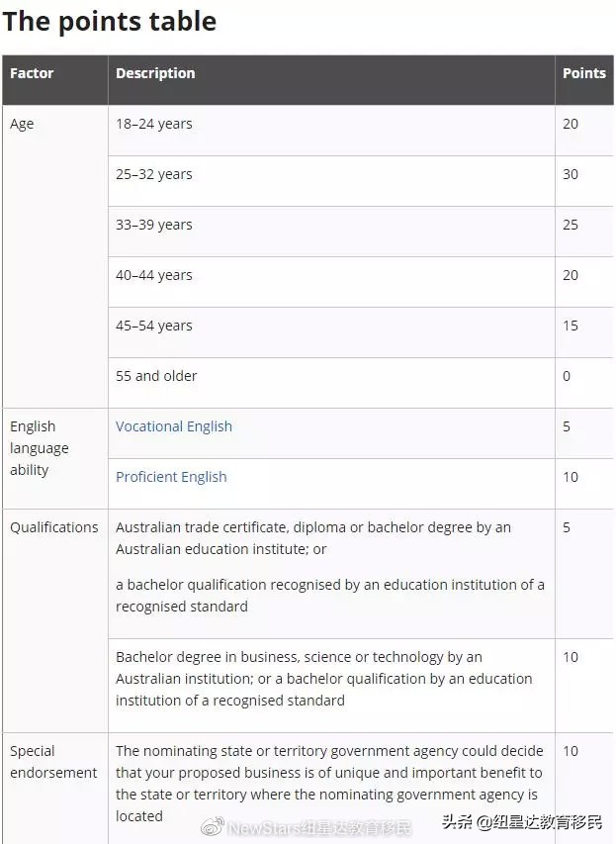616x844 pixels.
Task: Click the Description column header
Action: [155, 73]
